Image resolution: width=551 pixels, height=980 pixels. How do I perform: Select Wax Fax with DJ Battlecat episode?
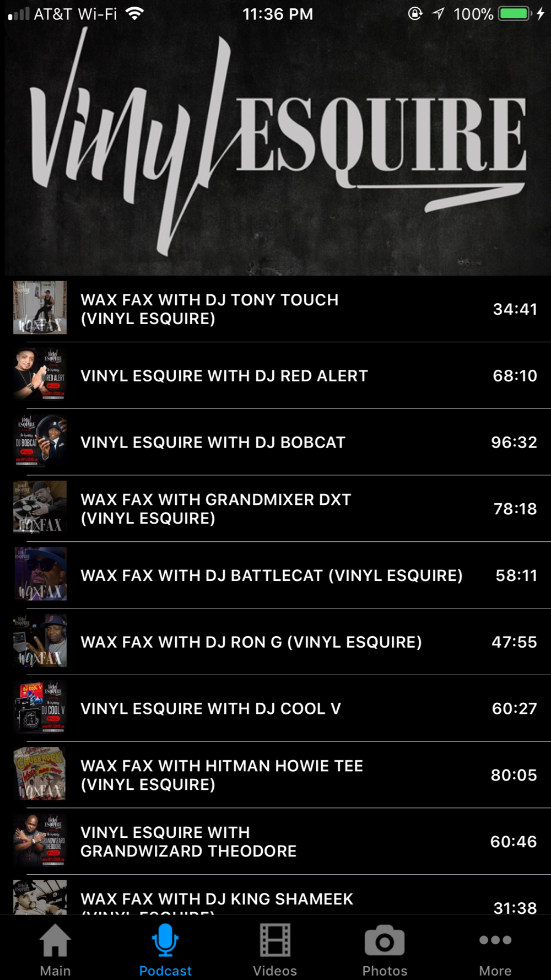pyautogui.click(x=275, y=575)
